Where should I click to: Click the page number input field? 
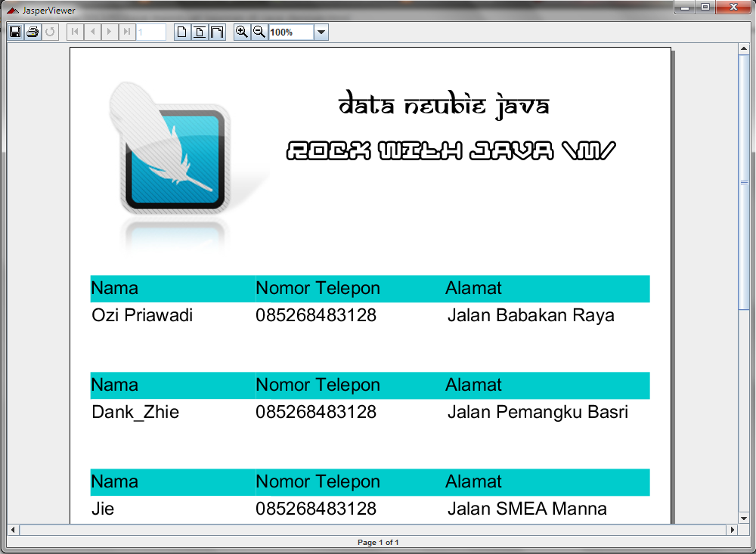(x=151, y=32)
